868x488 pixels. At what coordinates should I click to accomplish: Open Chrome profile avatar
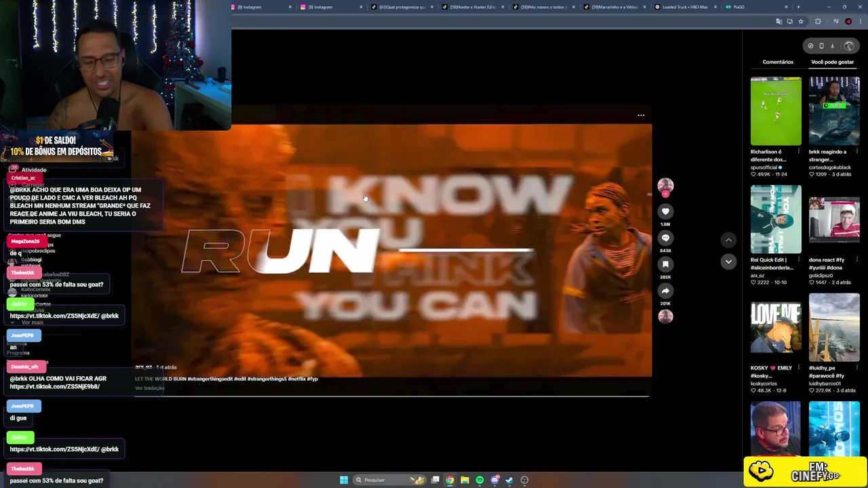coord(848,22)
